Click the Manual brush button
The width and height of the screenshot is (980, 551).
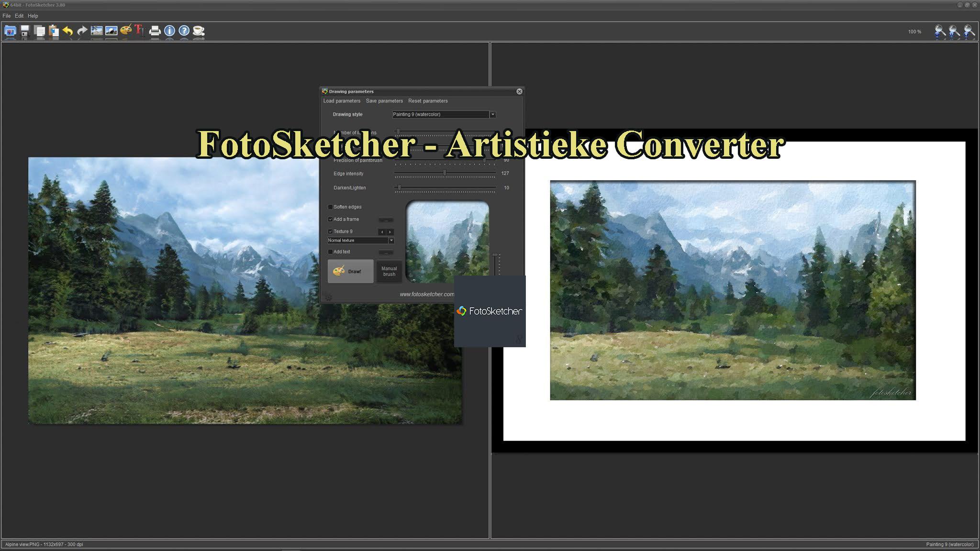tap(389, 271)
